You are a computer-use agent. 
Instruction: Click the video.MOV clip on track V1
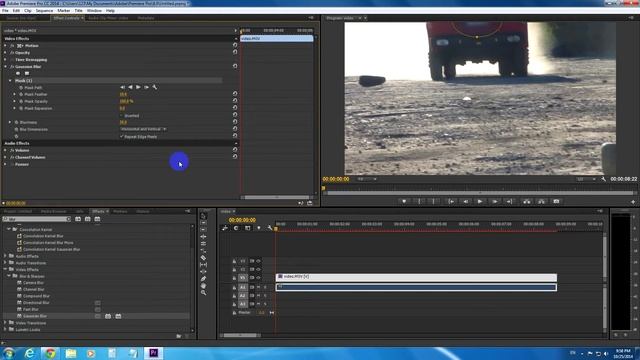[x=416, y=277]
